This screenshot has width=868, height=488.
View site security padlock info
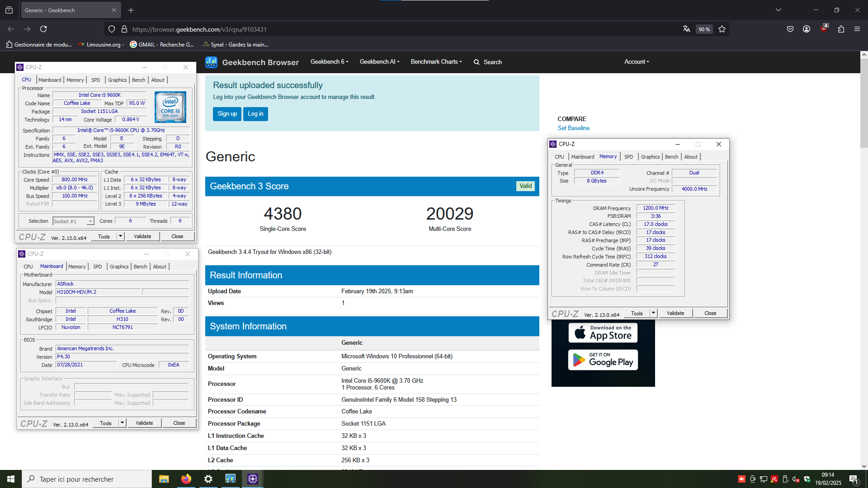pos(124,29)
